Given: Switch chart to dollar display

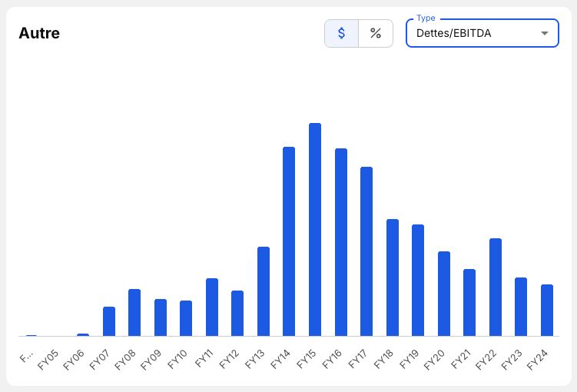Looking at the screenshot, I should tap(341, 34).
